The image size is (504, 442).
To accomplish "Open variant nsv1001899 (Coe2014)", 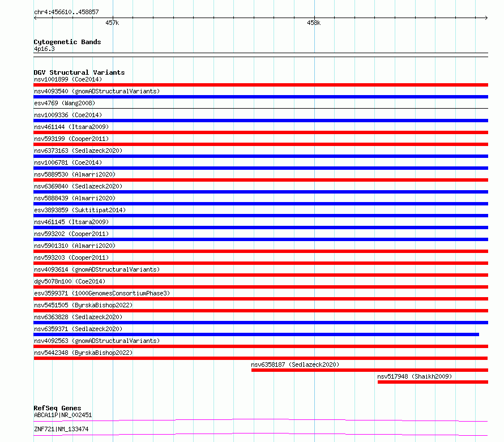I will pos(68,79).
